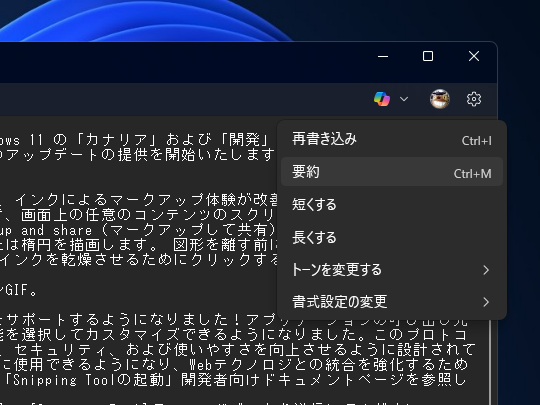Close the Notepad window
Image resolution: width=540 pixels, height=405 pixels.
click(x=474, y=56)
